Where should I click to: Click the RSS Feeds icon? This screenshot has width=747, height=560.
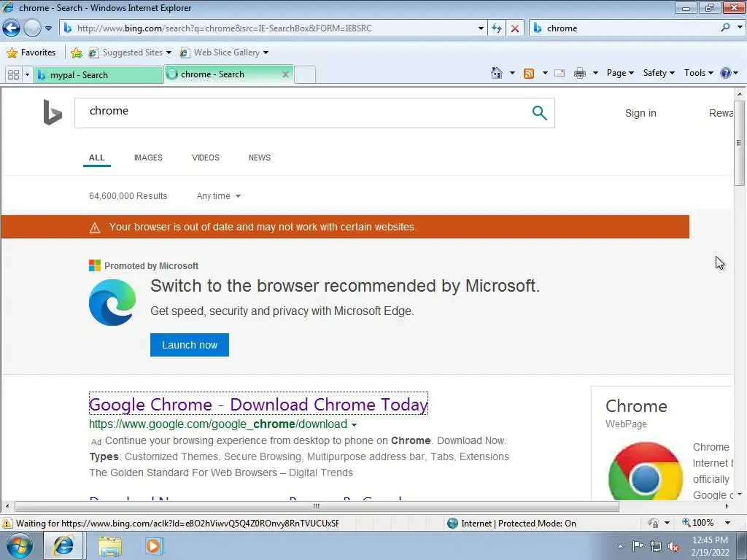pyautogui.click(x=529, y=73)
